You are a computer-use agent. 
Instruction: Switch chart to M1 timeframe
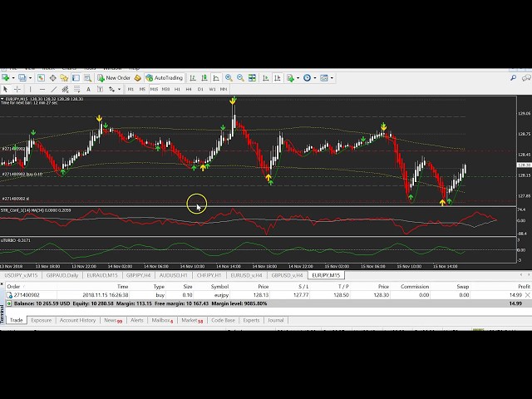tap(131, 89)
